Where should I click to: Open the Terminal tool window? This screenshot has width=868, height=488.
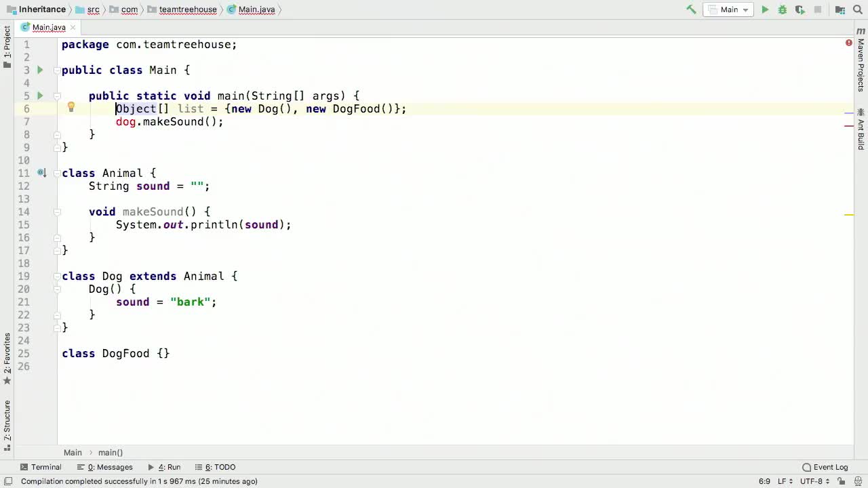coord(41,467)
